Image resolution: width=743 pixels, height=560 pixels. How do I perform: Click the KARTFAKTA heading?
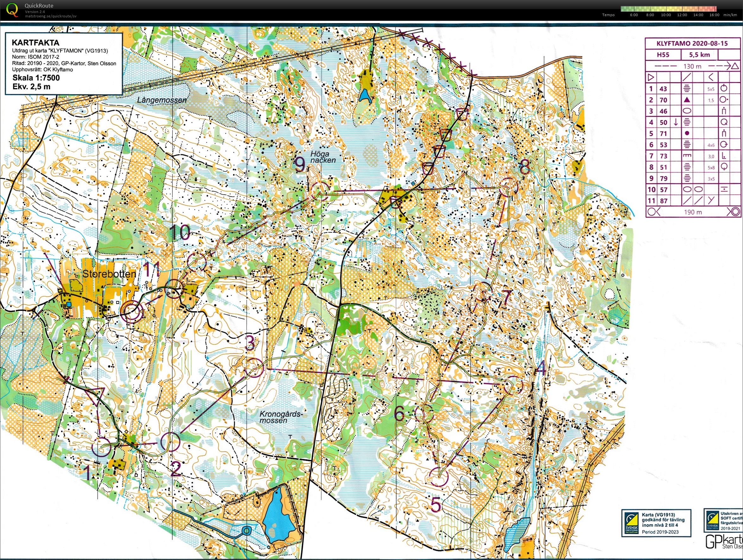(35, 43)
